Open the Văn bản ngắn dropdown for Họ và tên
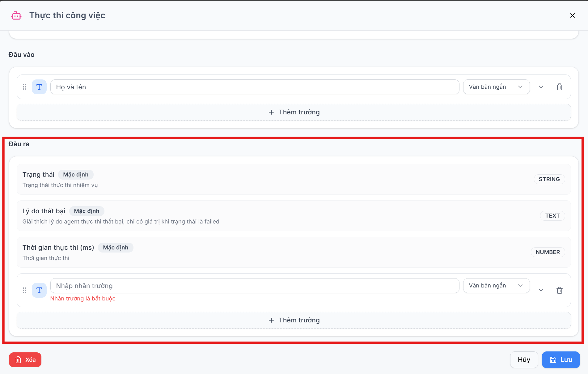 point(496,87)
